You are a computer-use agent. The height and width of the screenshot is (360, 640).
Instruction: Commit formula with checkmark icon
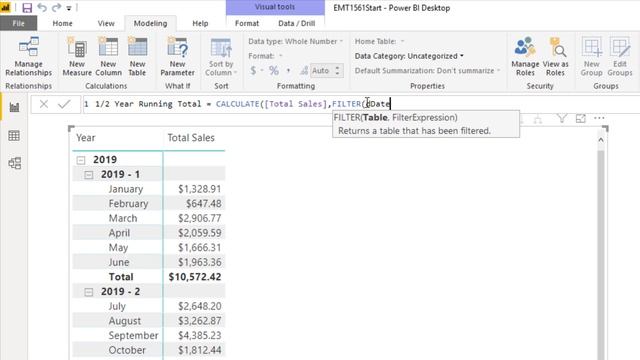tap(64, 104)
